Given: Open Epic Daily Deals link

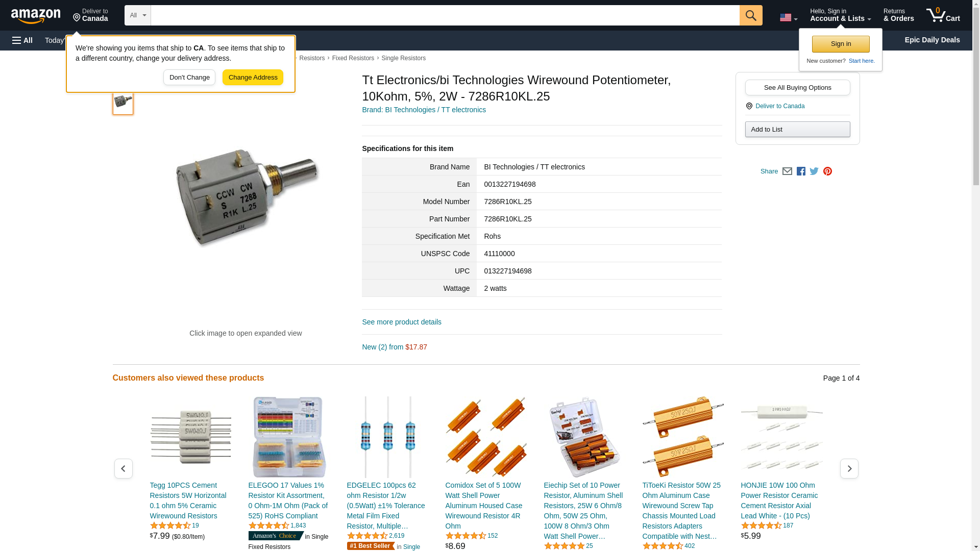Looking at the screenshot, I should [x=932, y=40].
